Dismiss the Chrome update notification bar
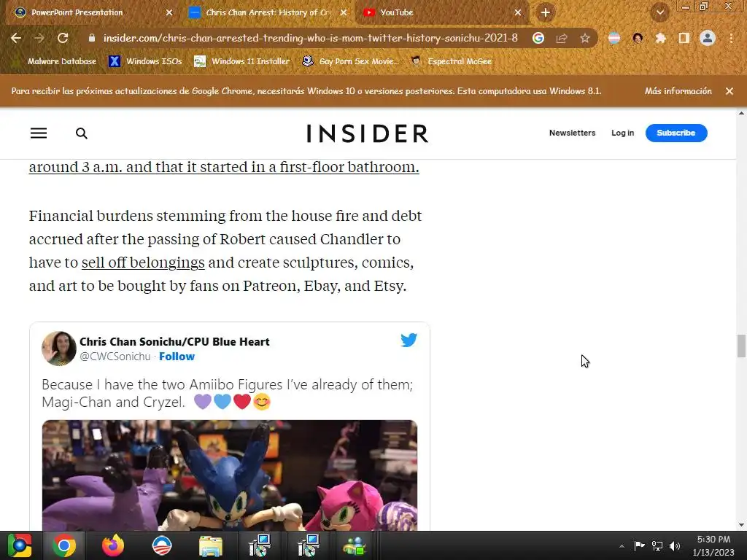This screenshot has width=747, height=560. pyautogui.click(x=729, y=91)
